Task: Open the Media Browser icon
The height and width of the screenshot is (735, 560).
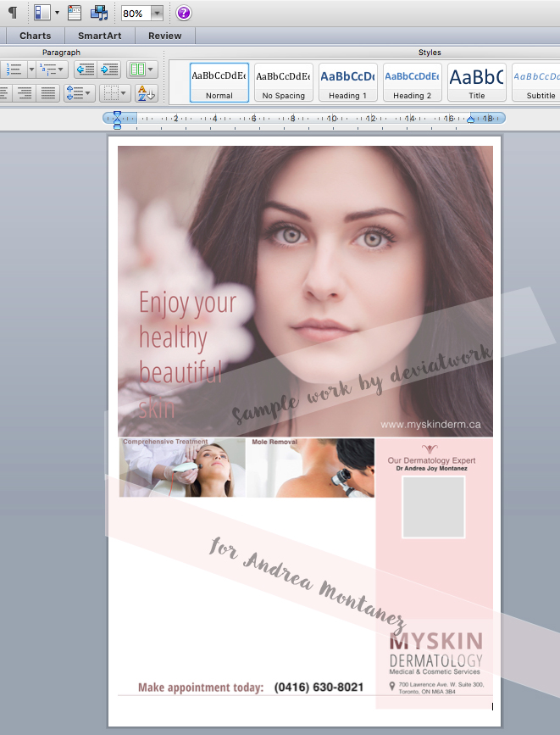Action: (99, 13)
